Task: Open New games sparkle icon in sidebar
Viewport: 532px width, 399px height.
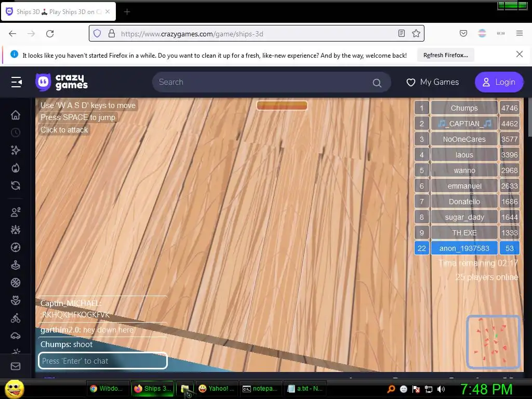Action: tap(16, 150)
